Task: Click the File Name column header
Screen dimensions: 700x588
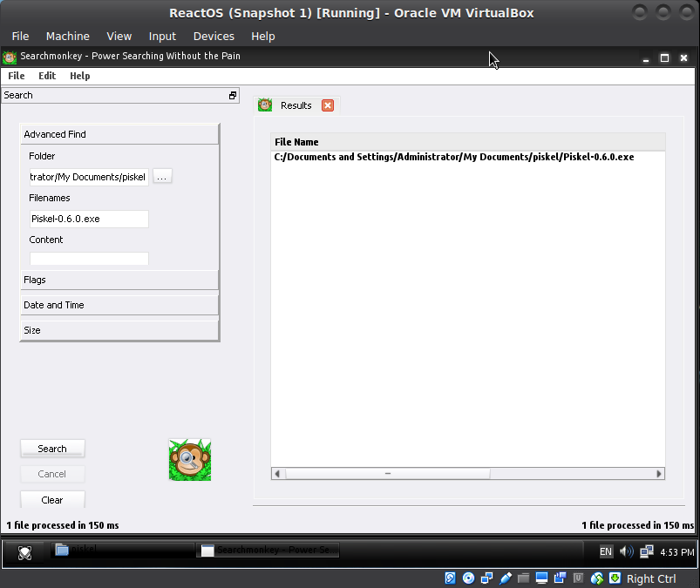Action: [468, 142]
